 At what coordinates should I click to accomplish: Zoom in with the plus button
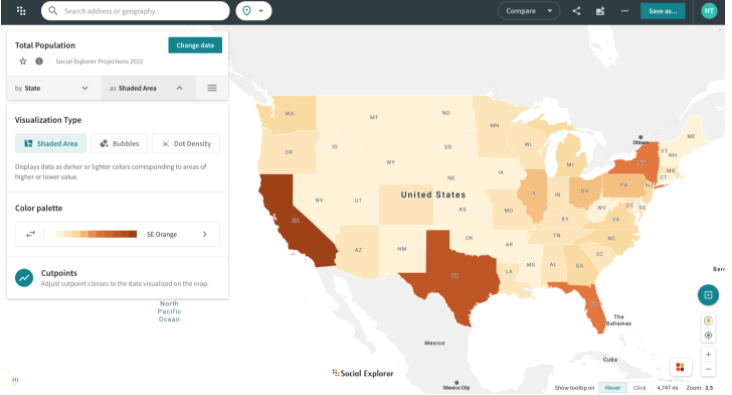708,354
